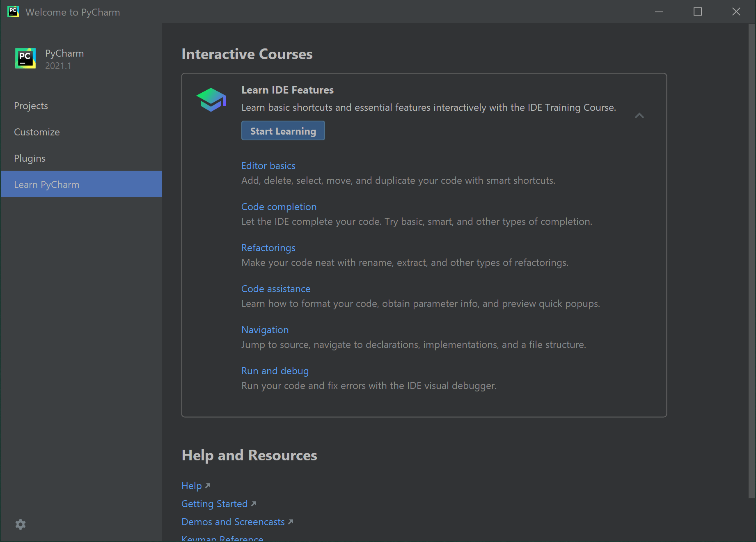Open the Getting Started link

[x=219, y=504]
